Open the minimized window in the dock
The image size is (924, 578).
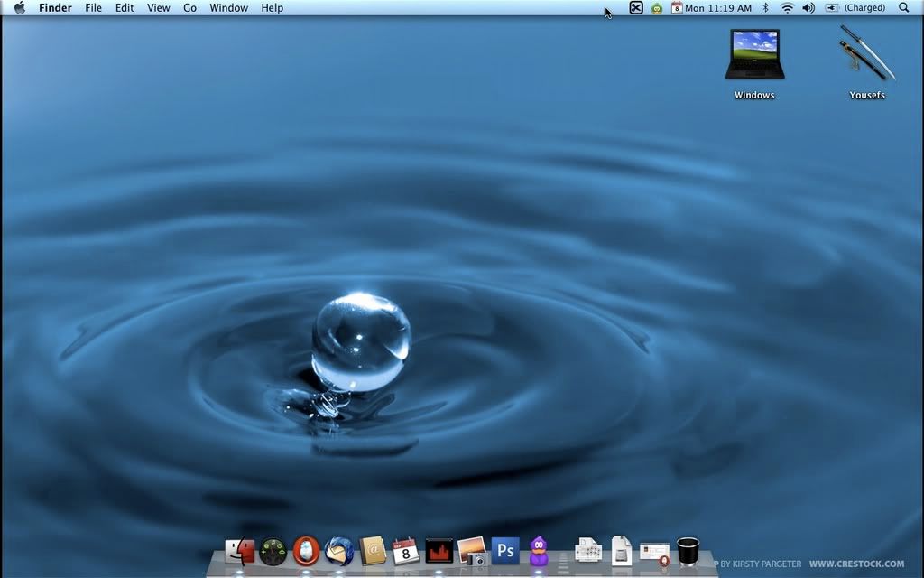pos(655,554)
